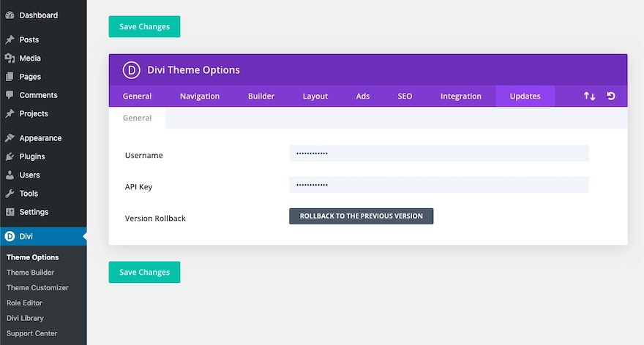Image resolution: width=644 pixels, height=345 pixels.
Task: Click the Divi logo icon in header
Action: 132,70
